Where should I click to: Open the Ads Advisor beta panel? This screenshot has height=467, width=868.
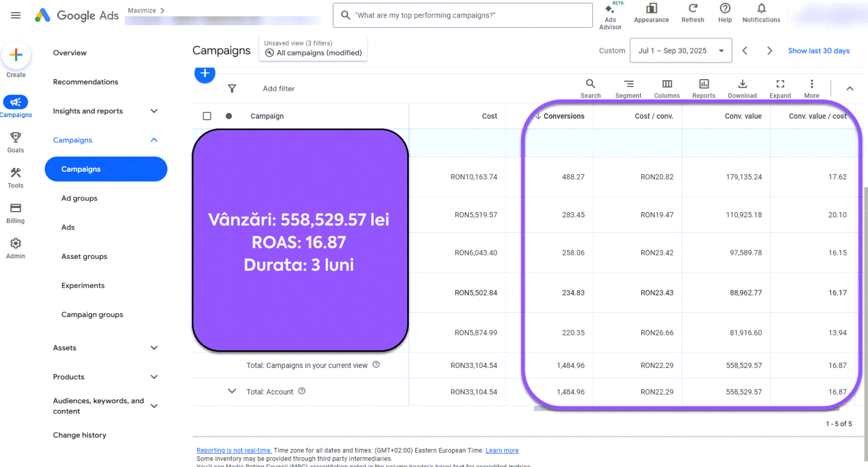click(610, 14)
